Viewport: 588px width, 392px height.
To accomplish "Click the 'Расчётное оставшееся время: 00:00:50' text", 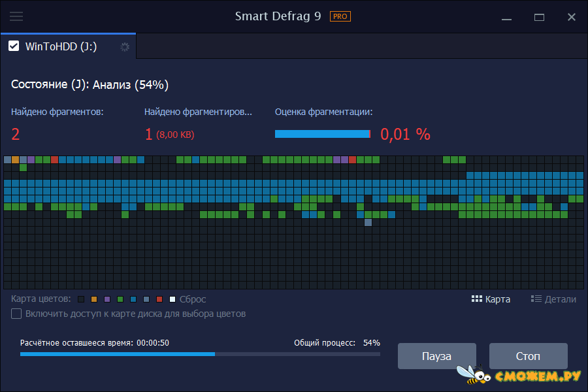I will point(95,343).
